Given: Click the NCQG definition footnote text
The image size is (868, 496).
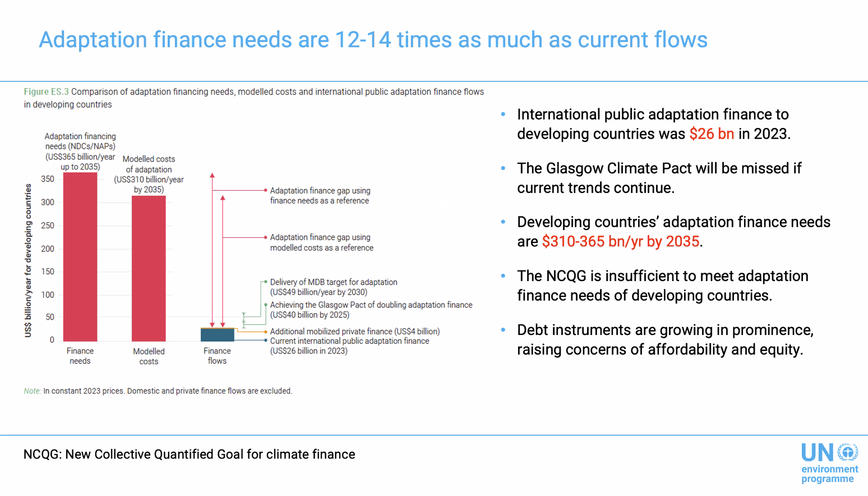Looking at the screenshot, I should 189,454.
